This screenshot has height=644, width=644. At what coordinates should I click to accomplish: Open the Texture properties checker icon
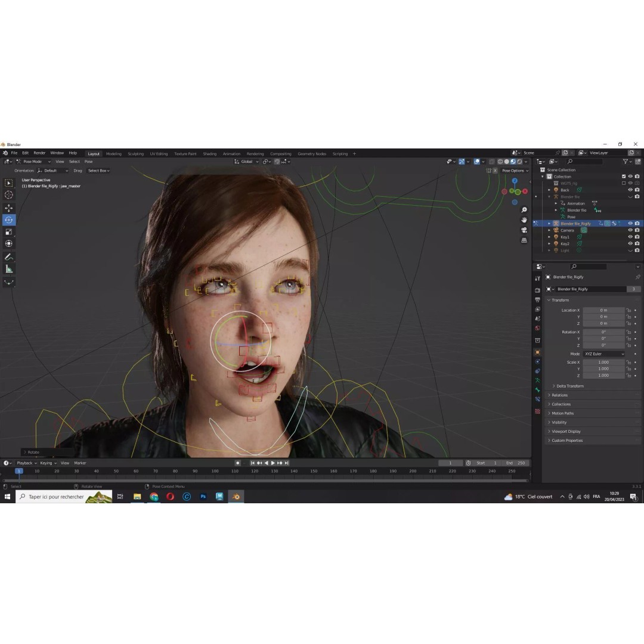pyautogui.click(x=537, y=411)
